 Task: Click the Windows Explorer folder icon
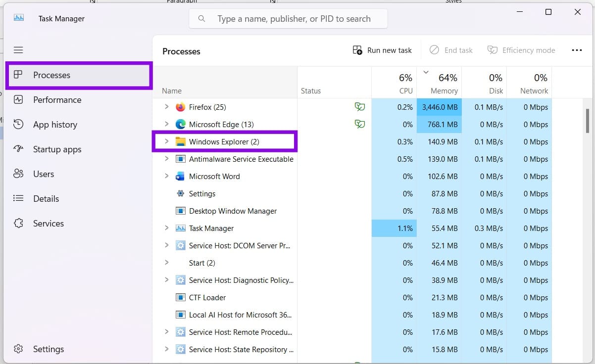[180, 141]
